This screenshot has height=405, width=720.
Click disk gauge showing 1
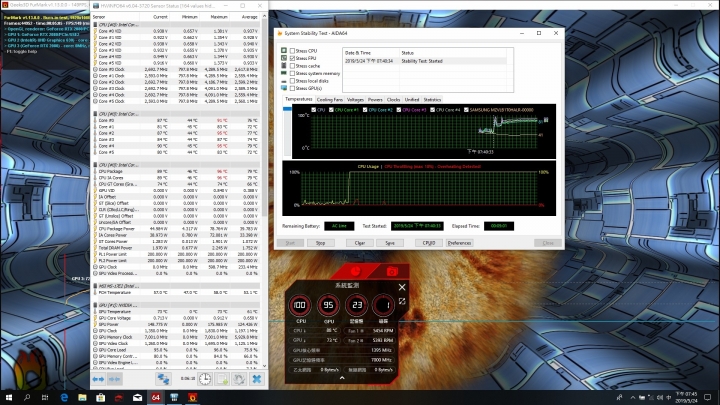pos(383,305)
